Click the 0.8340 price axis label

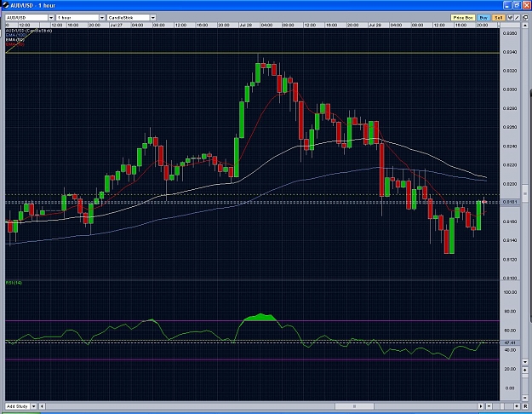pyautogui.click(x=510, y=52)
